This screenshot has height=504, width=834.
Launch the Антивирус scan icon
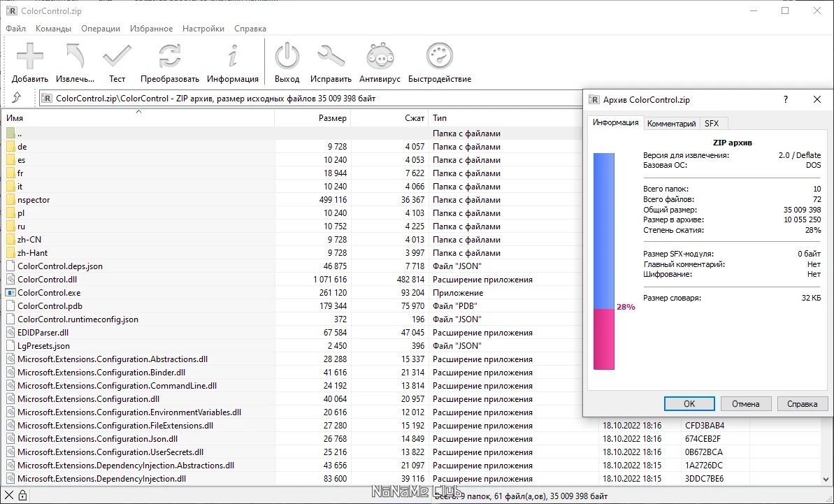[380, 57]
